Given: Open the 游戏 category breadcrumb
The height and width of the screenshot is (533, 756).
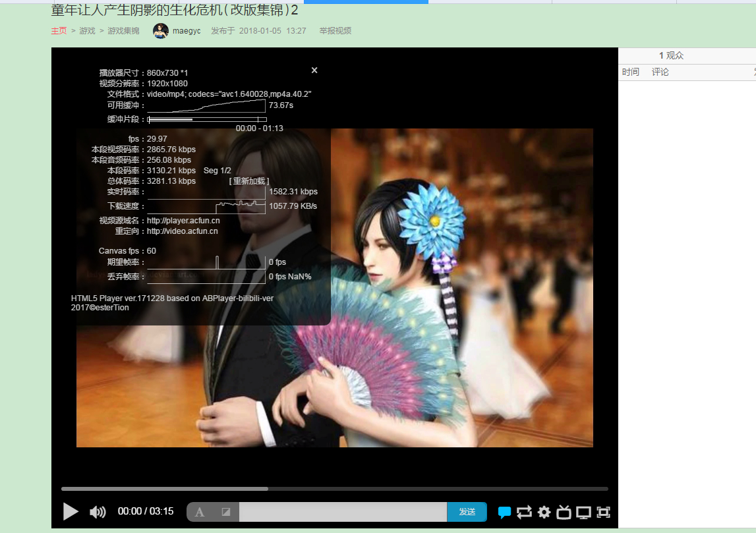Looking at the screenshot, I should tap(87, 31).
